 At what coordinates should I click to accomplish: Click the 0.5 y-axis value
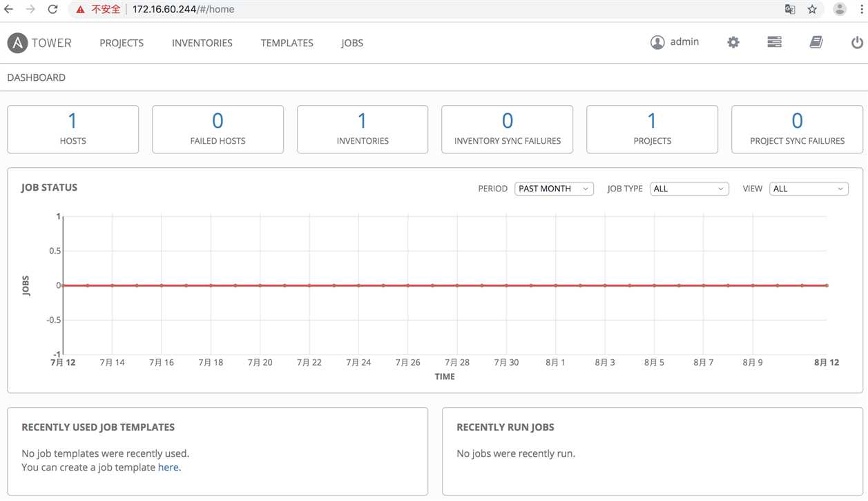(x=55, y=251)
